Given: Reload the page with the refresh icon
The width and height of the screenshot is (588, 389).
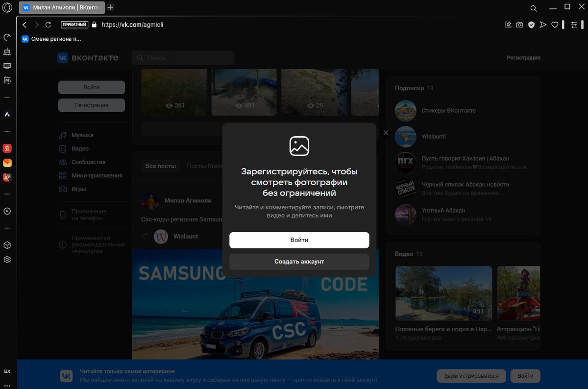Looking at the screenshot, I should pyautogui.click(x=48, y=24).
